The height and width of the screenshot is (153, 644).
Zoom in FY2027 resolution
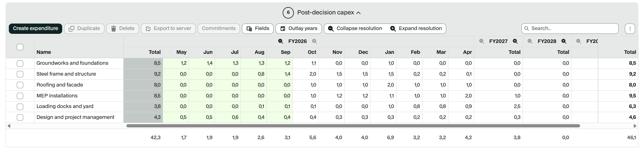click(515, 41)
